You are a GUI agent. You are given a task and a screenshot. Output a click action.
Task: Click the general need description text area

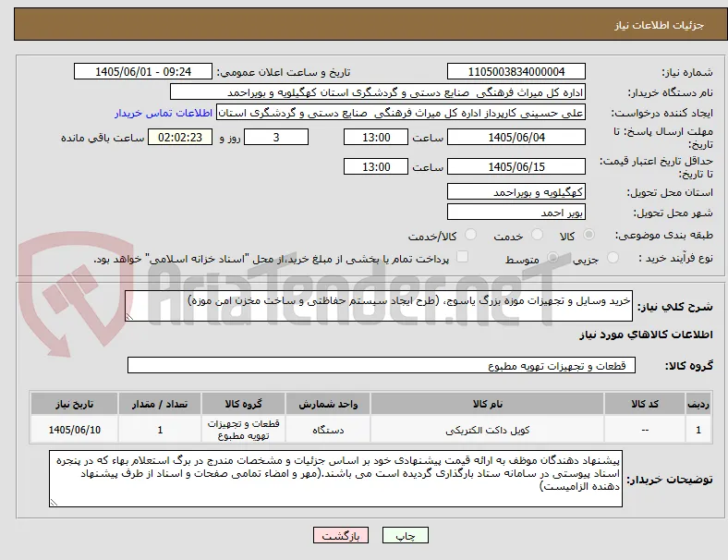379,306
